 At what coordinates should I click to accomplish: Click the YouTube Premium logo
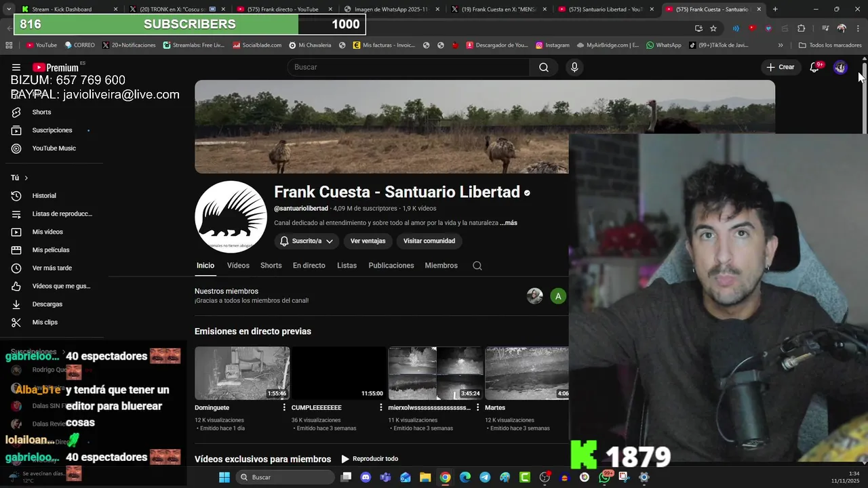point(56,67)
